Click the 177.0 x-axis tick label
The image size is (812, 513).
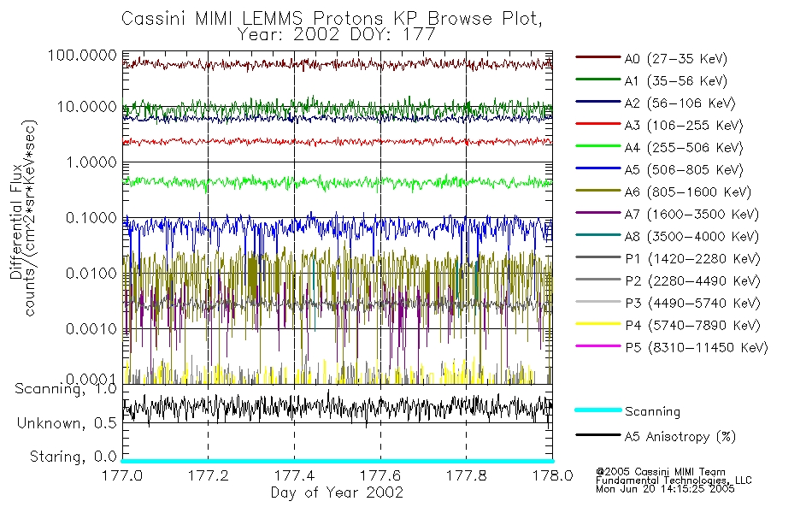pos(122,475)
